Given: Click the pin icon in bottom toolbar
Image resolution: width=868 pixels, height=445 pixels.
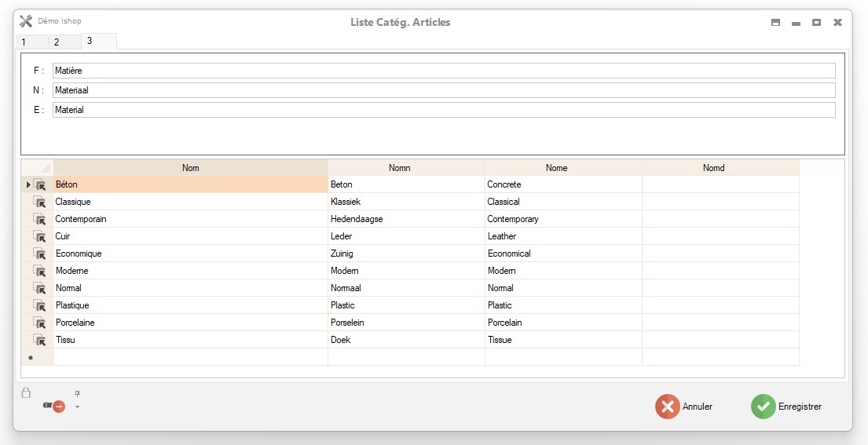Looking at the screenshot, I should point(77,394).
